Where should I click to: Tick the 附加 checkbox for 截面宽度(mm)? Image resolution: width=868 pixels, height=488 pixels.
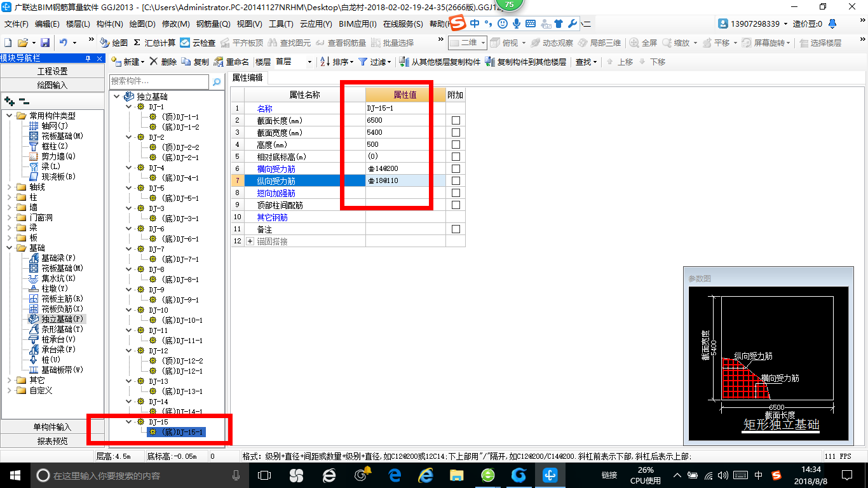(x=456, y=133)
